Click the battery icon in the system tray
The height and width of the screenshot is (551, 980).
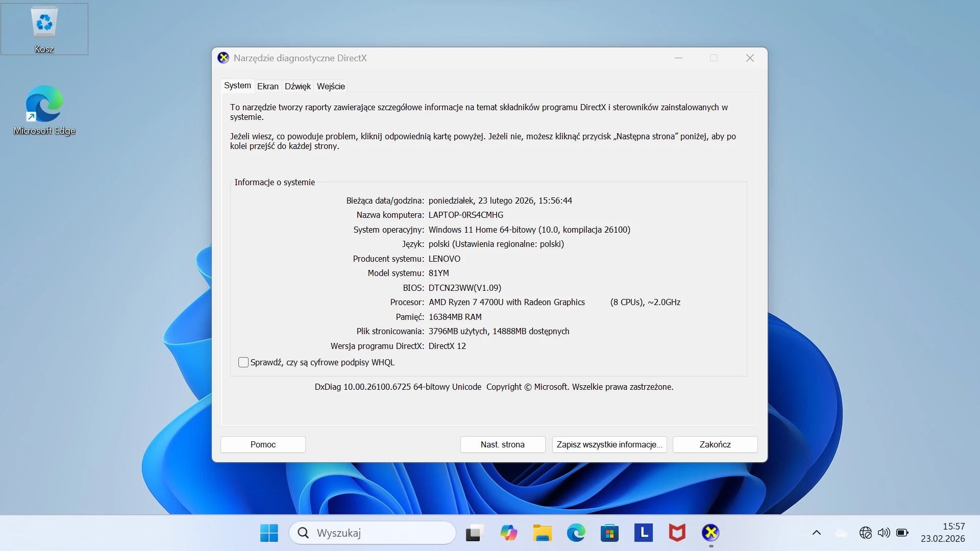(902, 533)
